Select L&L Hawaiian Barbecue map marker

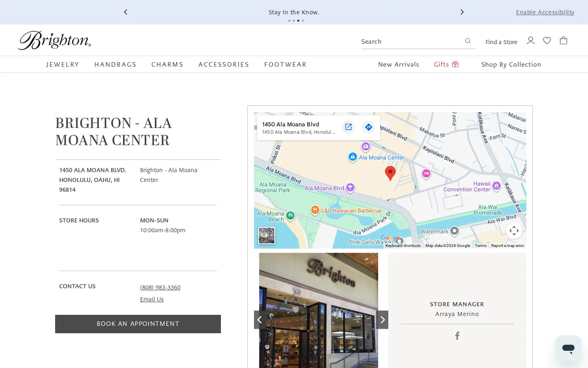[315, 210]
